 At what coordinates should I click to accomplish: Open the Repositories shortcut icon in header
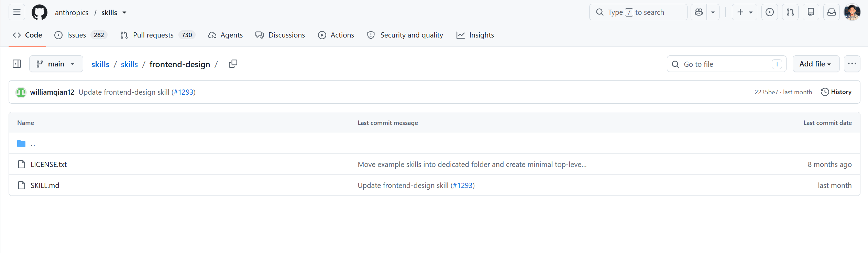click(x=811, y=12)
